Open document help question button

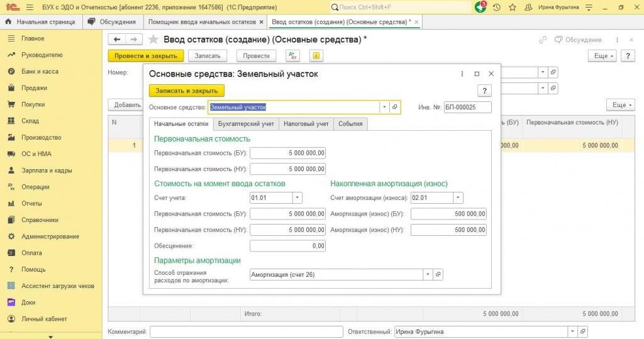click(628, 56)
